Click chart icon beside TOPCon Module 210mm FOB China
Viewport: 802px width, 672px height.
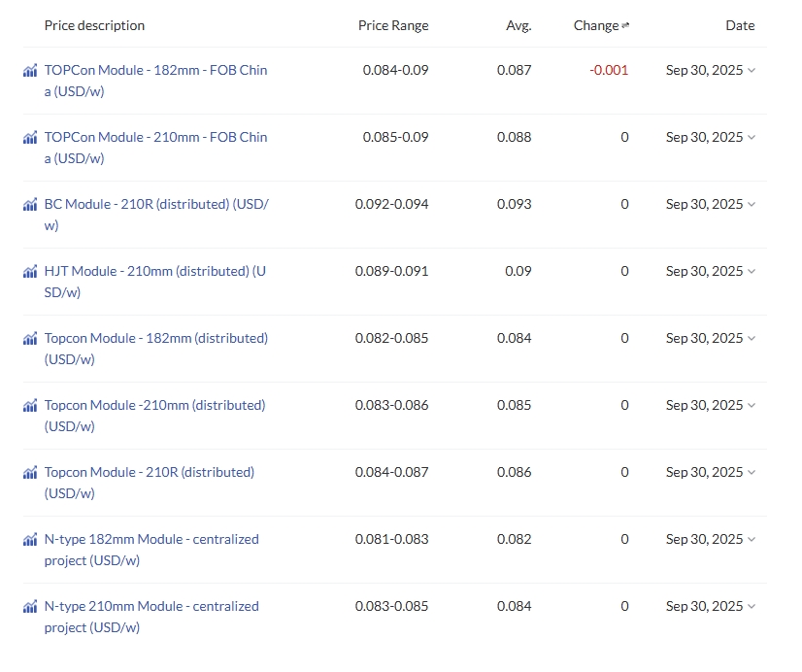[x=30, y=138]
